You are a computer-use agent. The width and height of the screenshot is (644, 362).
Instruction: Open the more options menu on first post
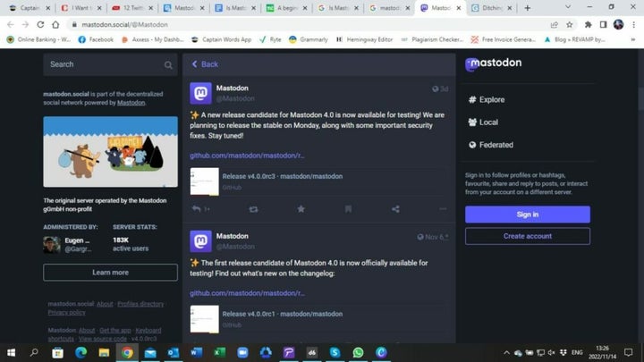coord(443,208)
